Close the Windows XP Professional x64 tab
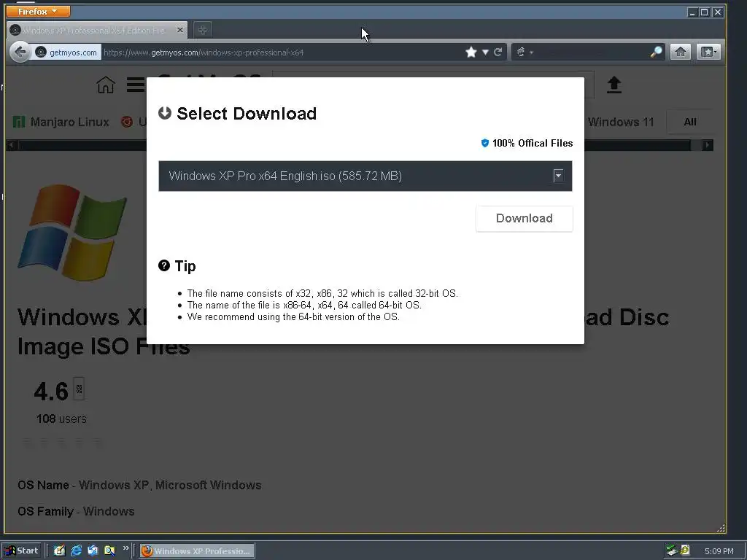This screenshot has width=747, height=560. [x=180, y=30]
